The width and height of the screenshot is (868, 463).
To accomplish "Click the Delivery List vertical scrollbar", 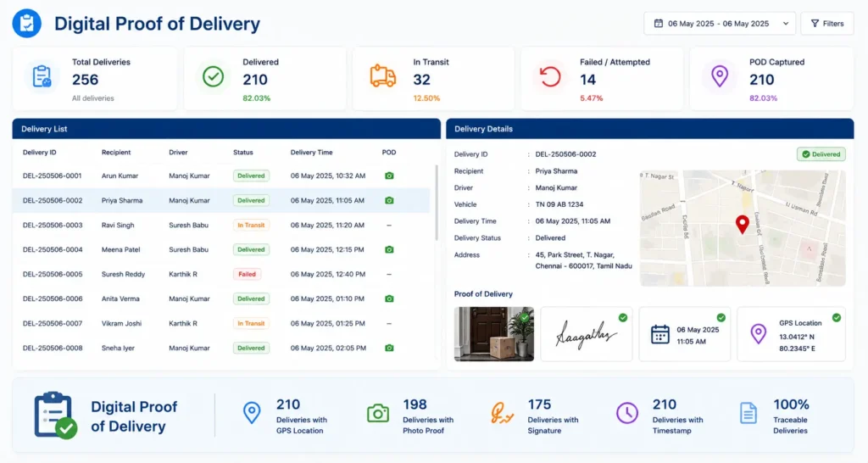I will (x=437, y=202).
